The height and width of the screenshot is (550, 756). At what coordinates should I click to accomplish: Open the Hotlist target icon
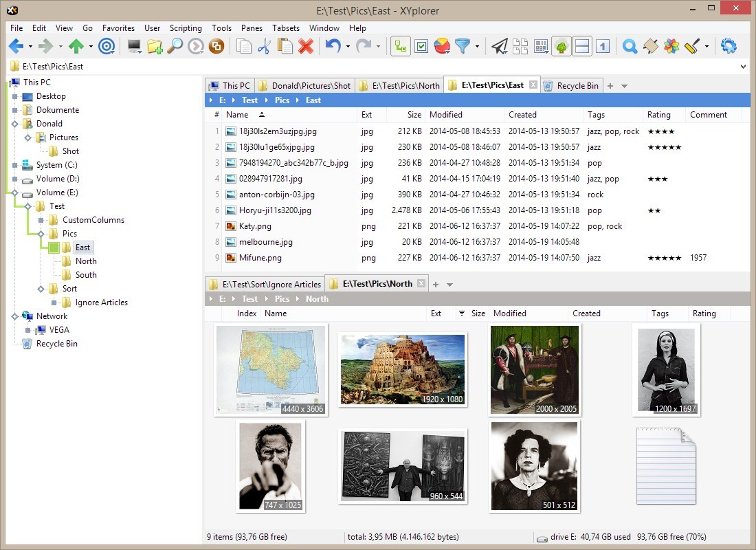point(107,46)
